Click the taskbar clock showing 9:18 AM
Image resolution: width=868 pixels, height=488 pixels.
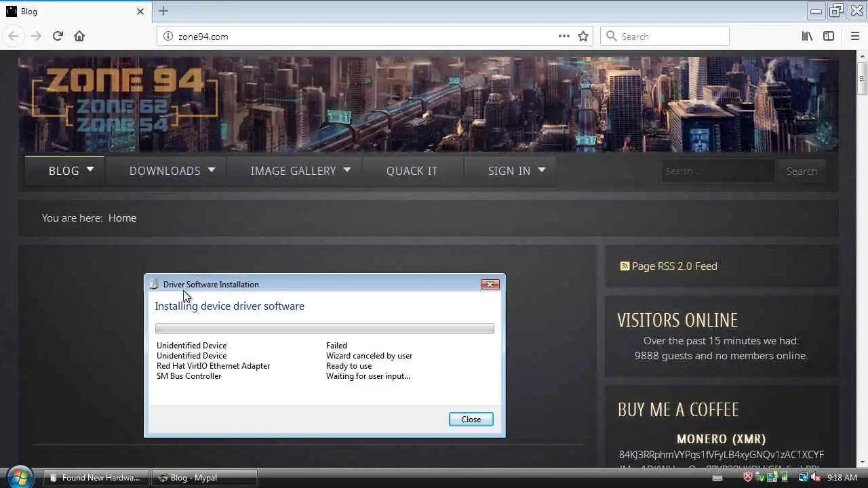(842, 477)
